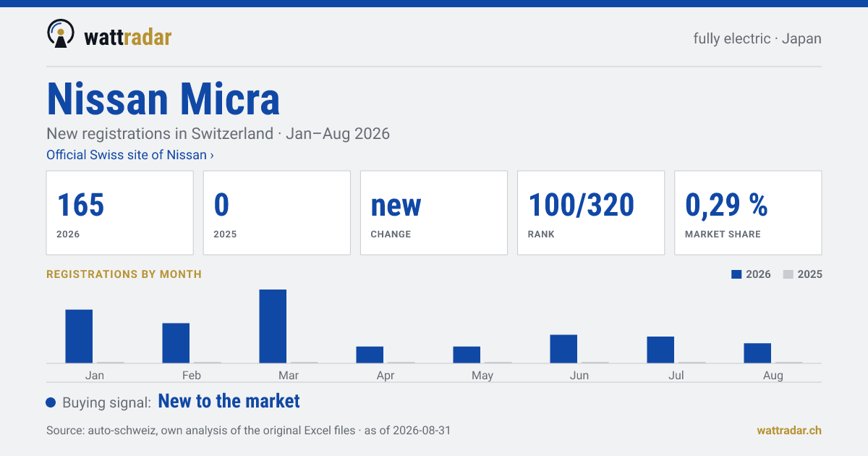Click the Jan axis label

[95, 375]
